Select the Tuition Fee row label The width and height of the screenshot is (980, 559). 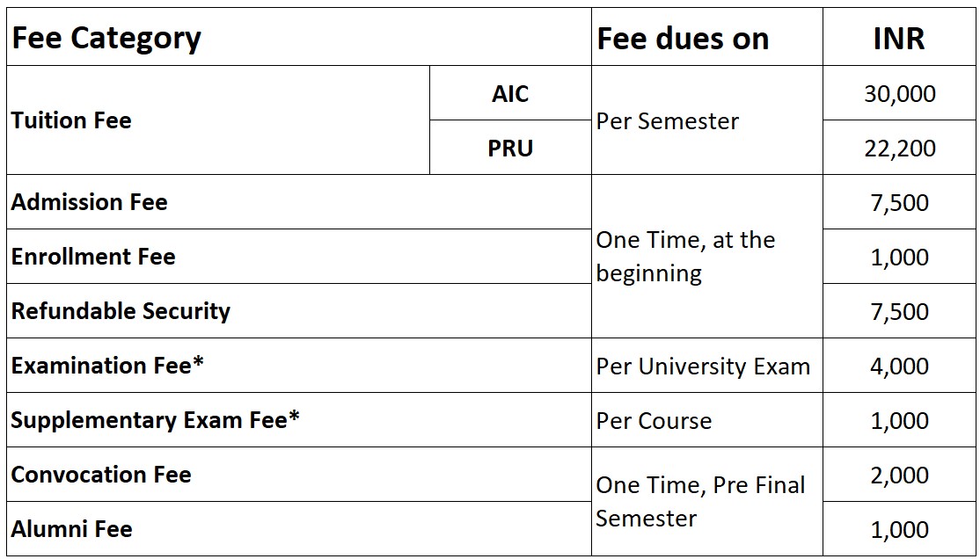[x=218, y=120]
